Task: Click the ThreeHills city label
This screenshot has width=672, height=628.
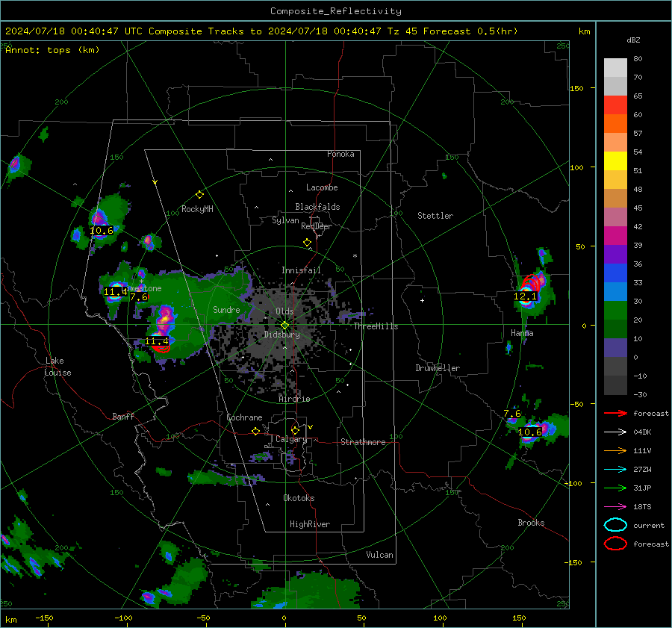Action: coord(376,326)
